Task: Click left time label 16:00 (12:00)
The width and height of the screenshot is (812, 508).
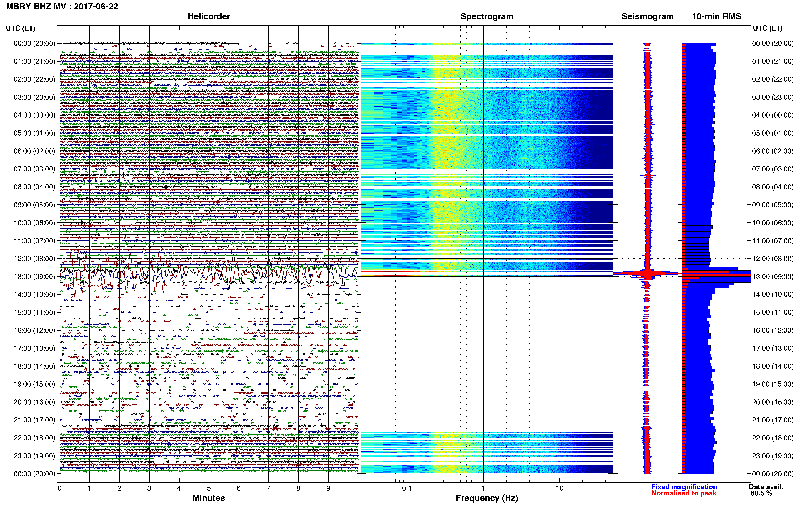Action: pos(34,330)
